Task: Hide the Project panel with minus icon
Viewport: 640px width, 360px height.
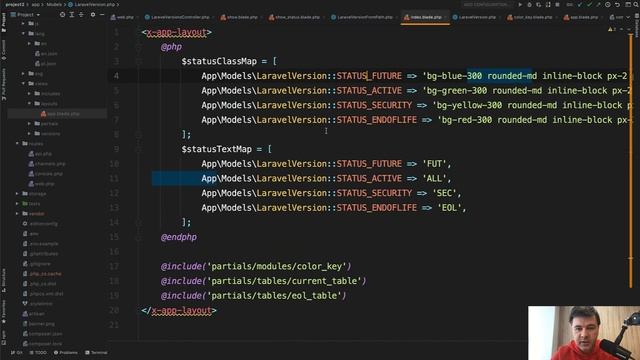Action: (x=102, y=15)
